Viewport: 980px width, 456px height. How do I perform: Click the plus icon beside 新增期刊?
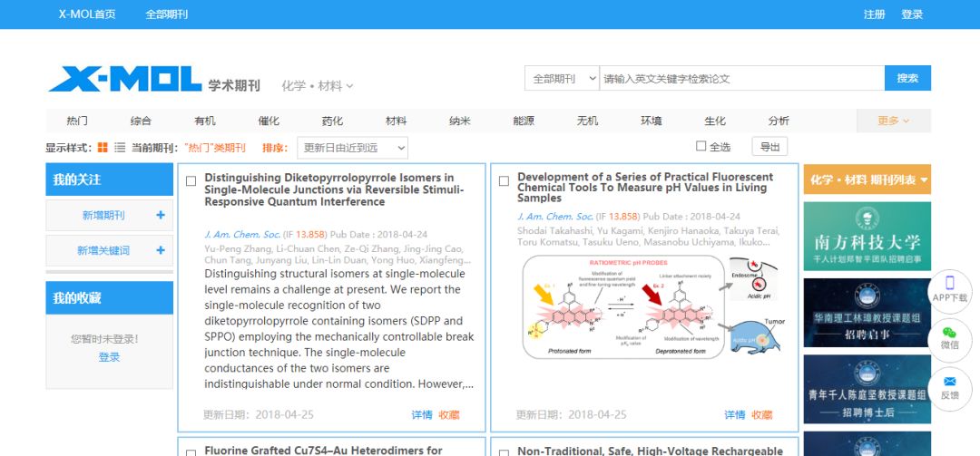tap(161, 216)
